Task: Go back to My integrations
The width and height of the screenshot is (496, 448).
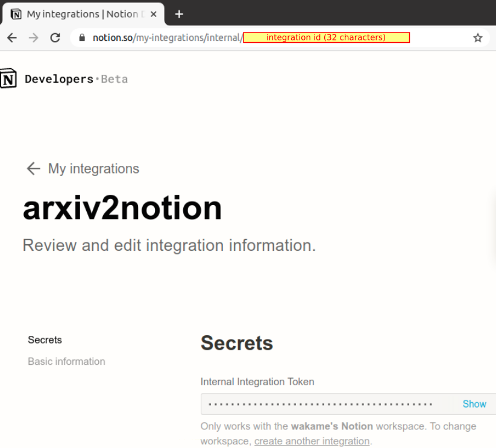Action: pos(93,168)
